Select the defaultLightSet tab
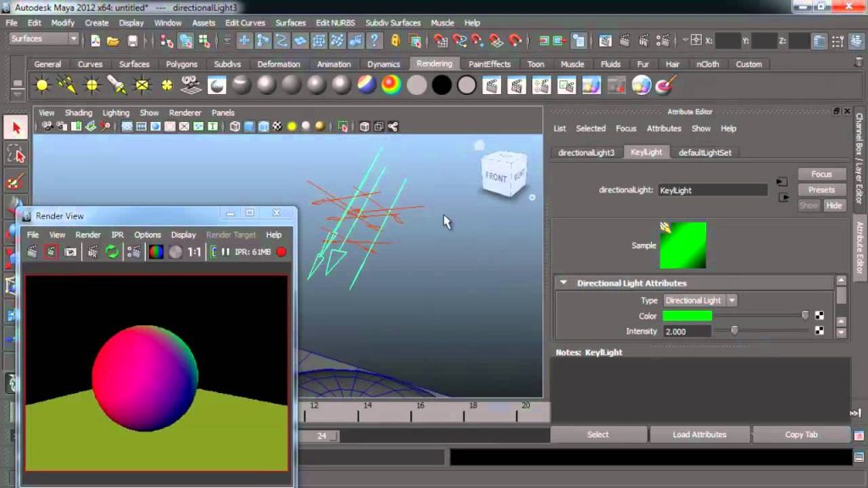 click(x=704, y=152)
